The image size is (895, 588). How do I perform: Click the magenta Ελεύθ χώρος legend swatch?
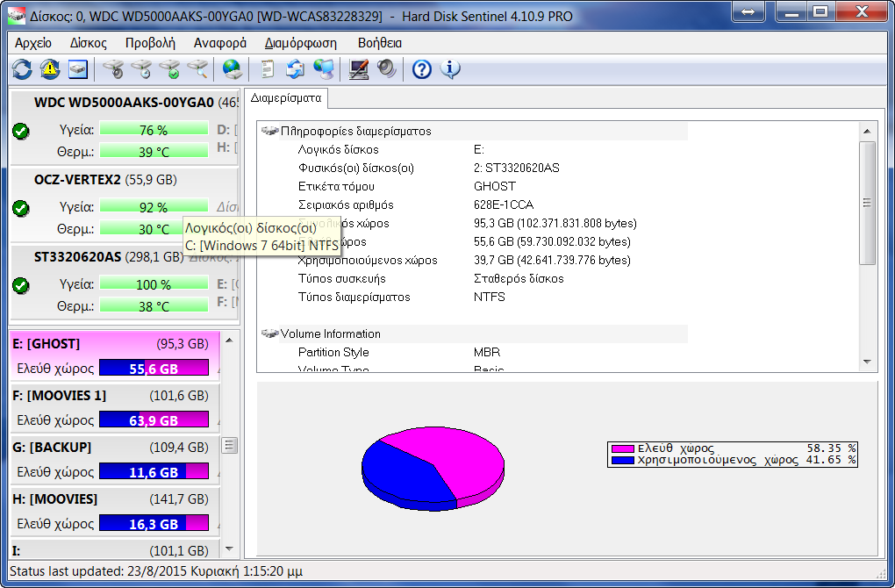(x=623, y=448)
